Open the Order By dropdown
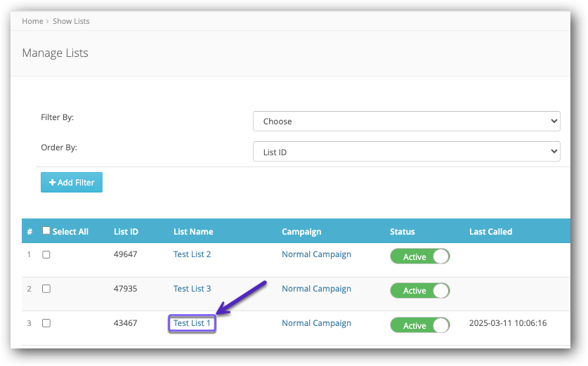588x366 pixels. pos(406,152)
